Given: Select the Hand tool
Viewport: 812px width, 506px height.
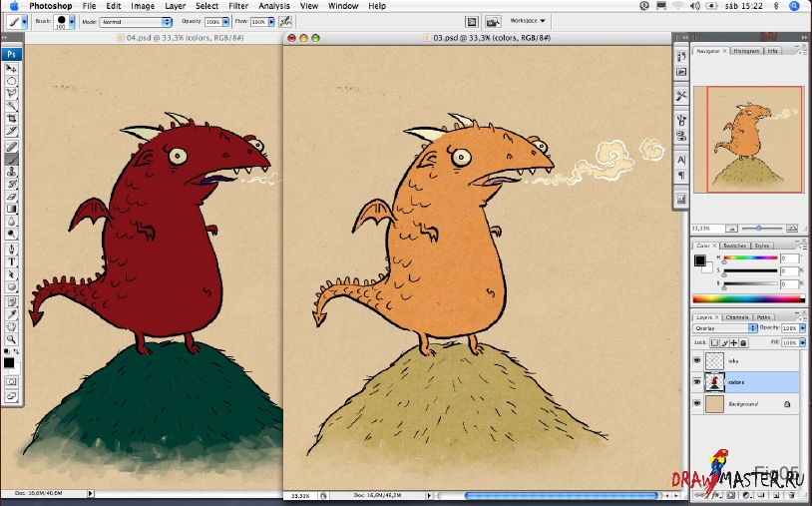Looking at the screenshot, I should click(x=11, y=326).
